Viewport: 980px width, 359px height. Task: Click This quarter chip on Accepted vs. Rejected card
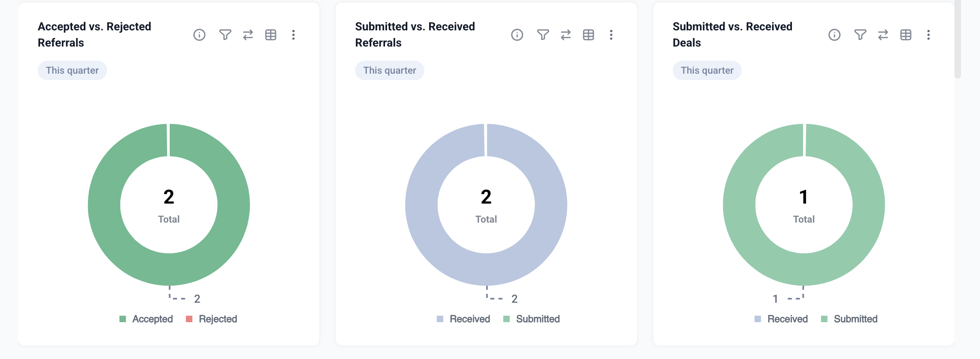coord(72,70)
